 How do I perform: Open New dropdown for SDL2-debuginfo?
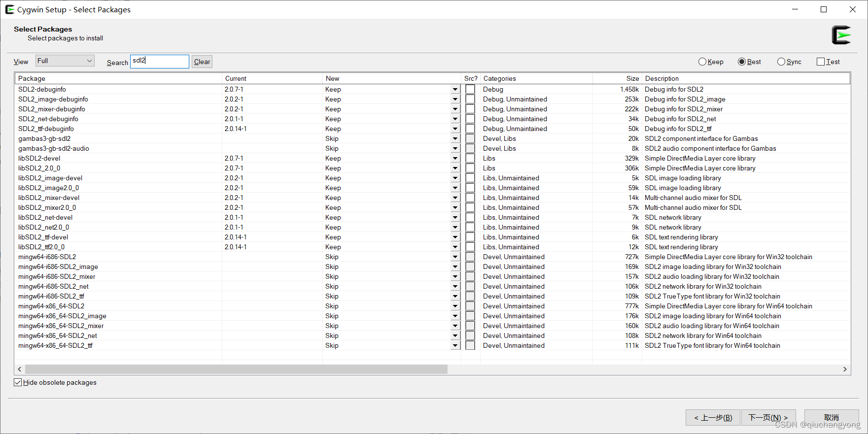455,89
